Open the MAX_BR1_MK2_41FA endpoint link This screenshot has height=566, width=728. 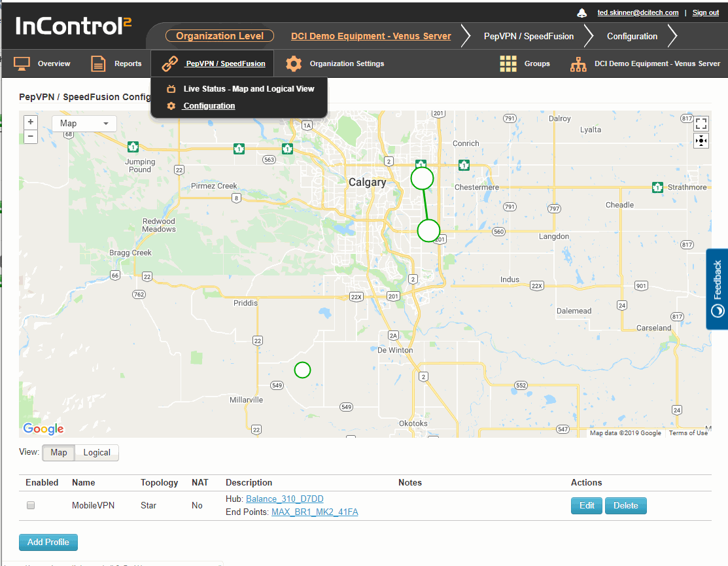pos(315,512)
